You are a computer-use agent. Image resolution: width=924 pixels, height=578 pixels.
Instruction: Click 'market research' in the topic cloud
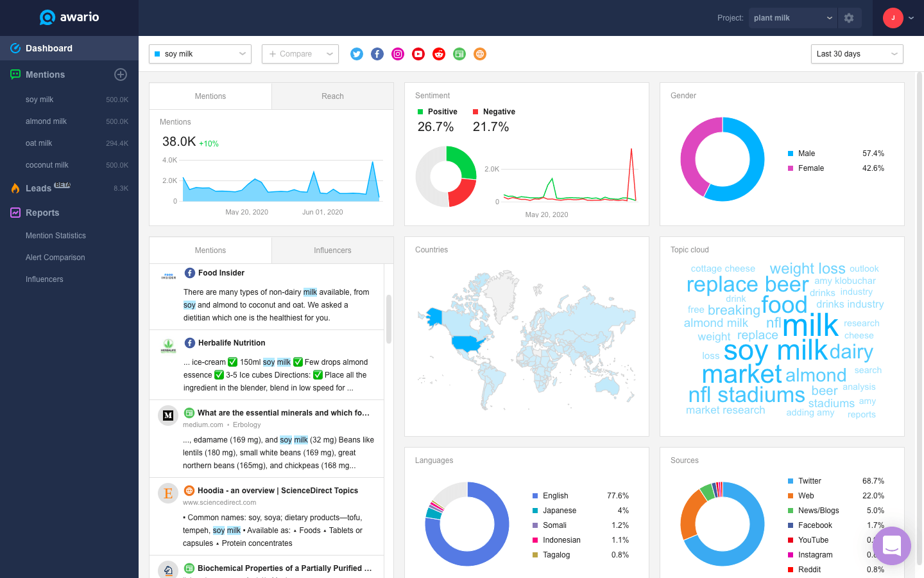pyautogui.click(x=725, y=410)
